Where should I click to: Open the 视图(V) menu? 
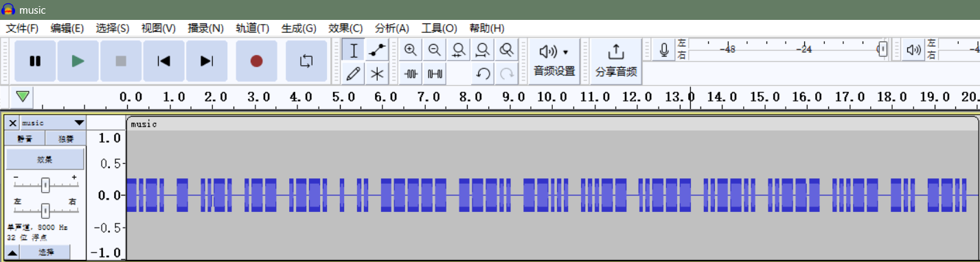(159, 28)
